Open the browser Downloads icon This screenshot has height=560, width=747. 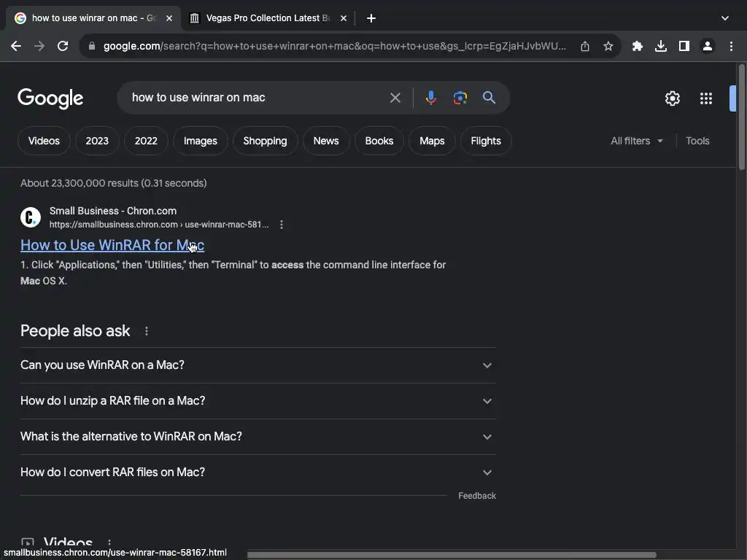click(x=661, y=46)
